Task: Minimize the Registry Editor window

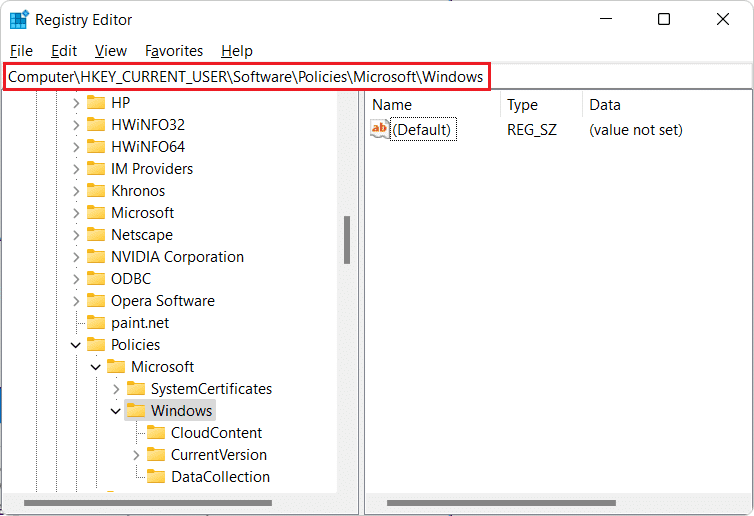Action: pyautogui.click(x=606, y=19)
